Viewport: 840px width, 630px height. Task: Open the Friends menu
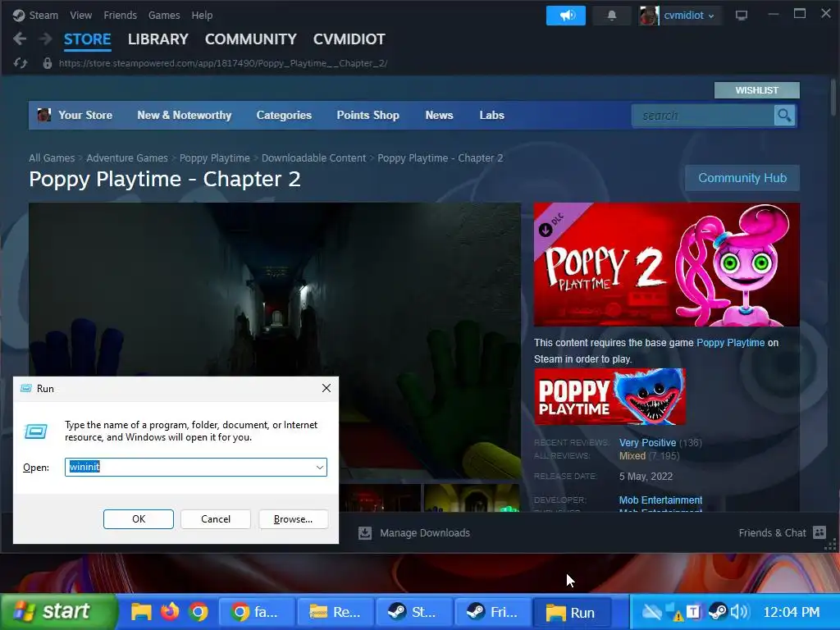pyautogui.click(x=120, y=15)
